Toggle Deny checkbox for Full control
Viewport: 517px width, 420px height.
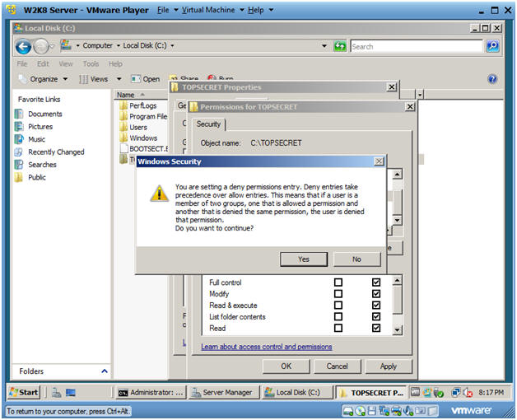pyautogui.click(x=376, y=282)
